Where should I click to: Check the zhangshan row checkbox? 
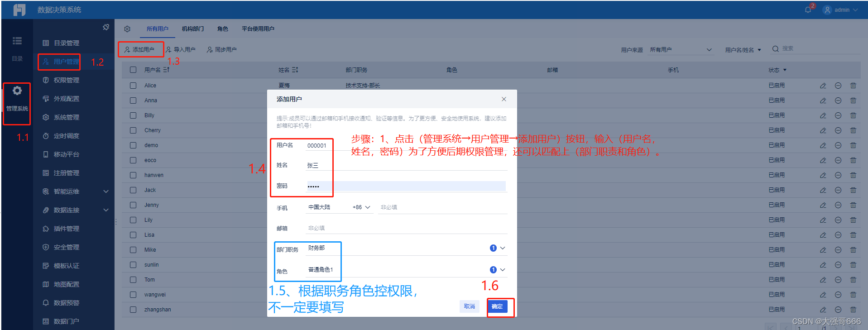click(133, 310)
